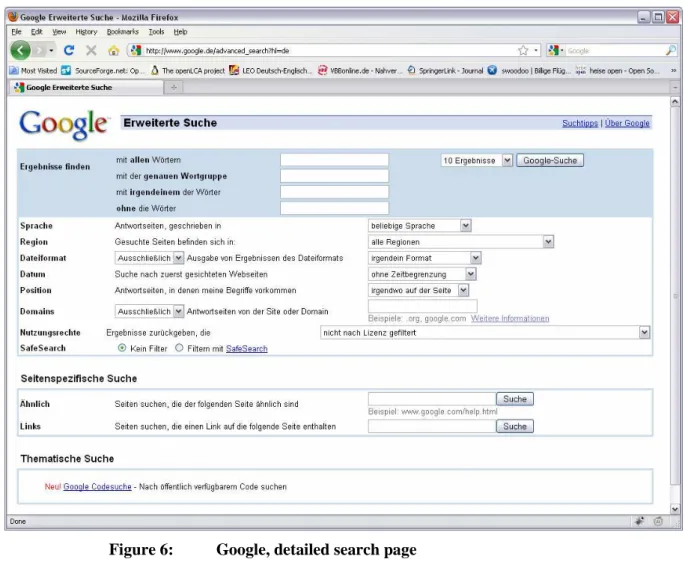Screen dimensions: 685x568
Task: Open the Google Codesuche link
Action: (97, 486)
